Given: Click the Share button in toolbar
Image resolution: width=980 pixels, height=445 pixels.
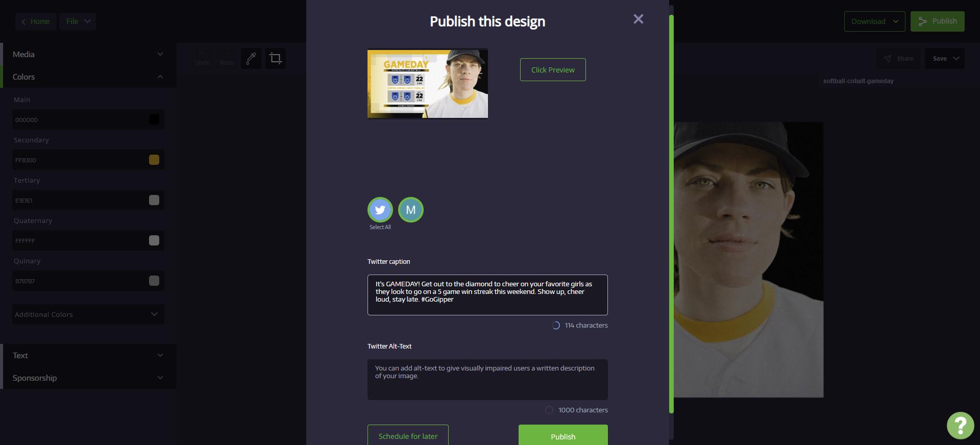Looking at the screenshot, I should point(899,59).
